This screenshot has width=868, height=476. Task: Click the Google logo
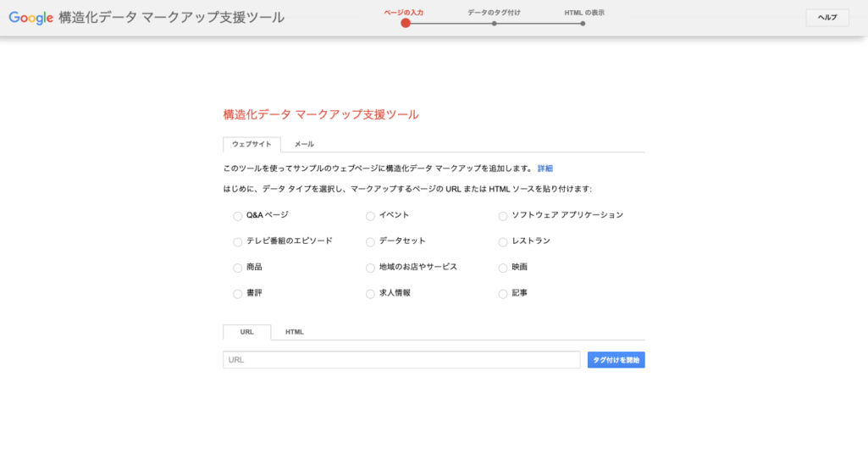tap(31, 18)
